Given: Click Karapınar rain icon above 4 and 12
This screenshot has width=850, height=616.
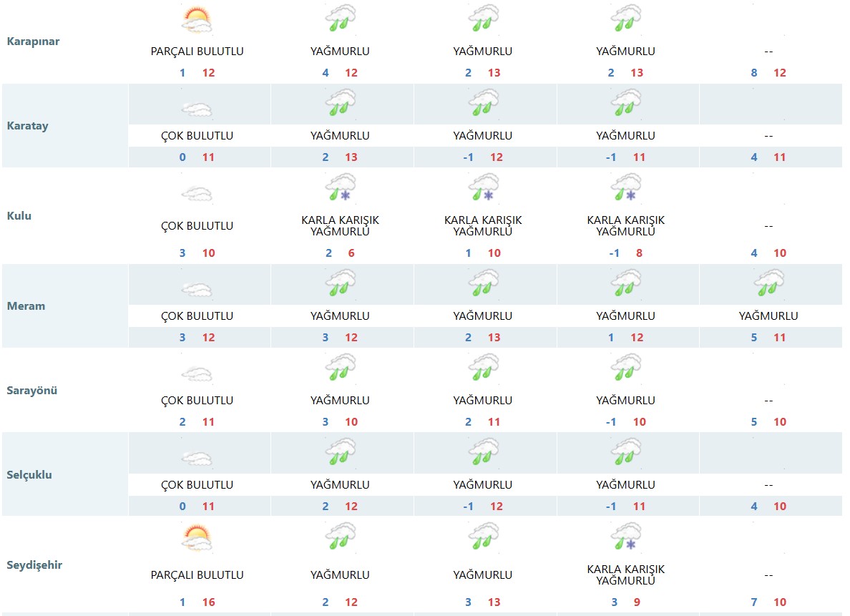Looking at the screenshot, I should [x=341, y=19].
